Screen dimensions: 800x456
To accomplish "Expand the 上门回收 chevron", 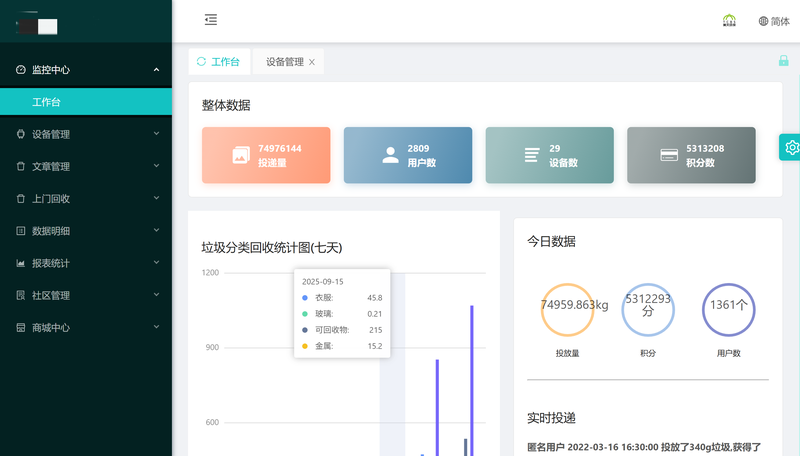I will tap(156, 198).
